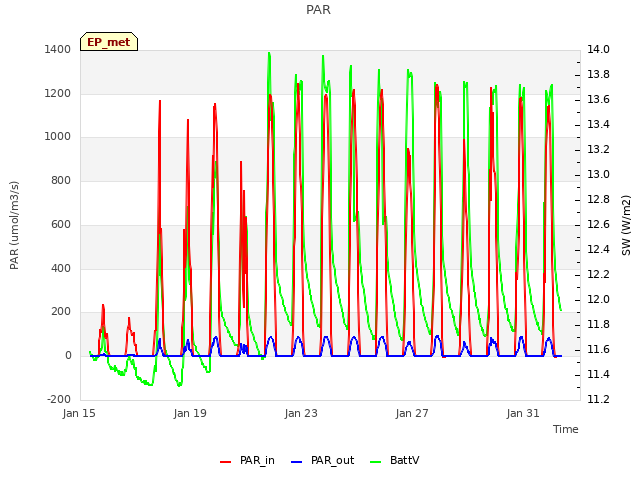Click the 400 left axis value
This screenshot has height=480, width=640.
click(61, 268)
